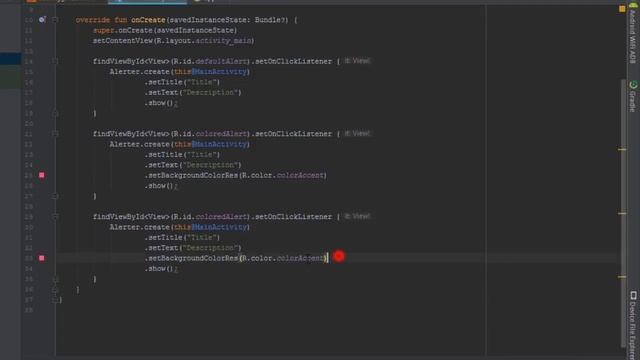
Task: Click the editor's vertical scrollbar thumb
Action: point(624,212)
